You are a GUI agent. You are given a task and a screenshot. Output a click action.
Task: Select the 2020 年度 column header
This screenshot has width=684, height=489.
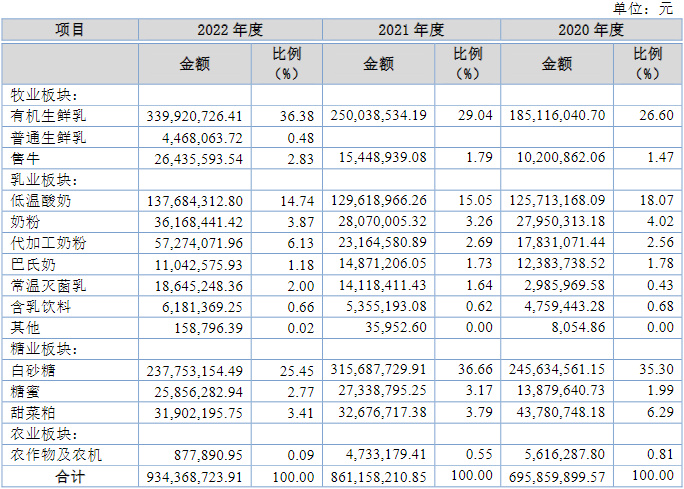(x=591, y=30)
